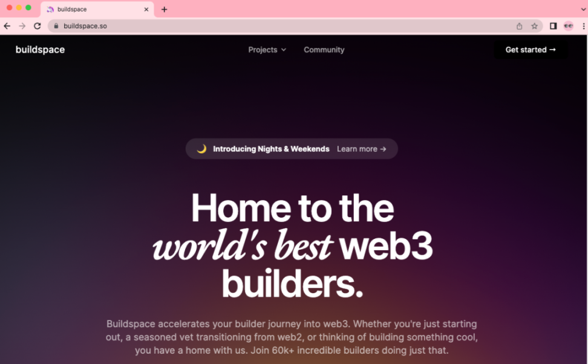Image resolution: width=588 pixels, height=364 pixels.
Task: Open a new tab with the plus button
Action: [x=165, y=9]
